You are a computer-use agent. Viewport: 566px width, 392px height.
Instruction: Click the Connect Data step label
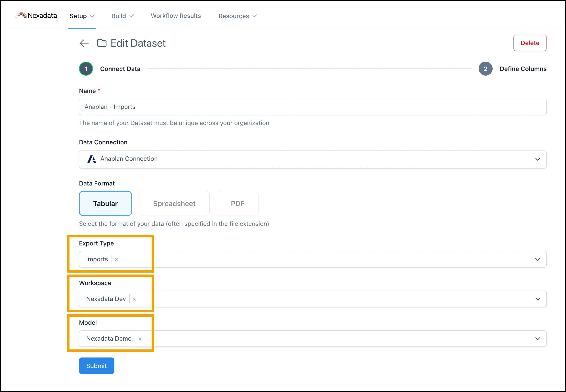click(120, 69)
